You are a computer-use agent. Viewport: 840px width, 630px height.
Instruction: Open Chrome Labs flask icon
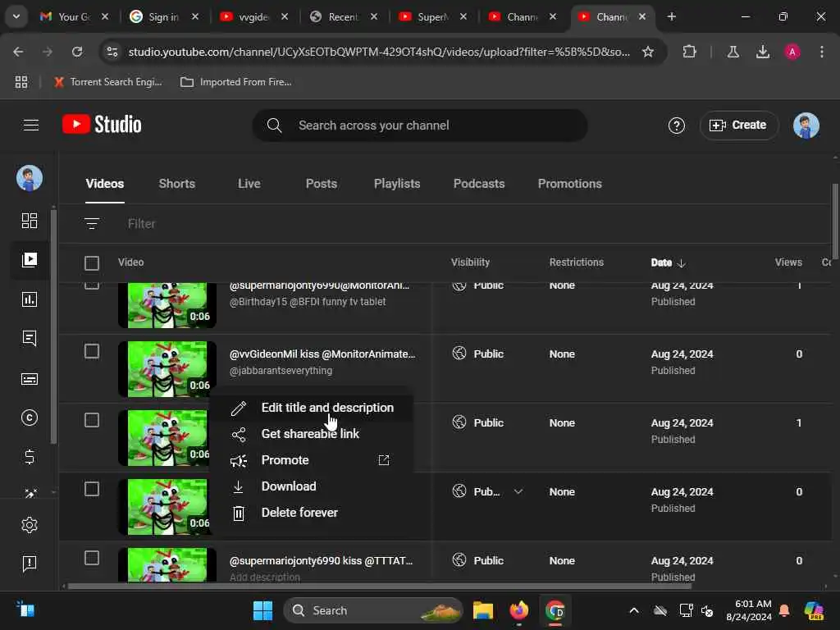[733, 52]
